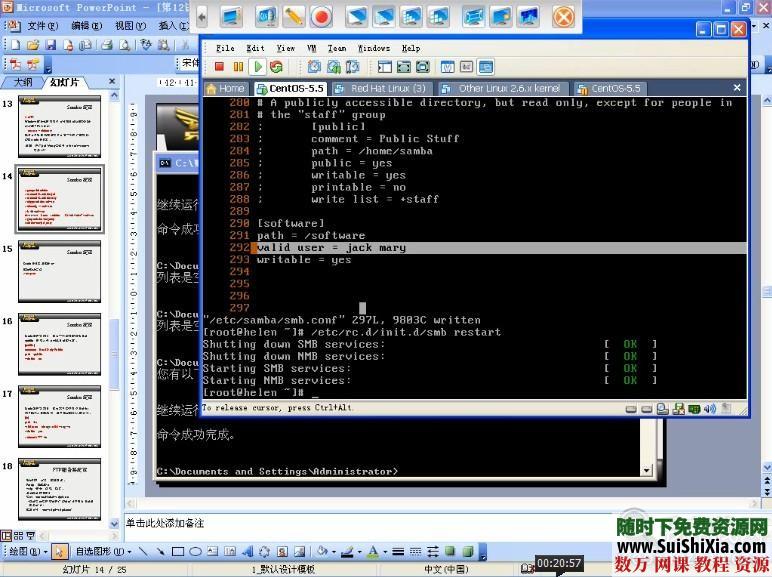Click the Print Preview icon in PowerPoint

coord(125,45)
